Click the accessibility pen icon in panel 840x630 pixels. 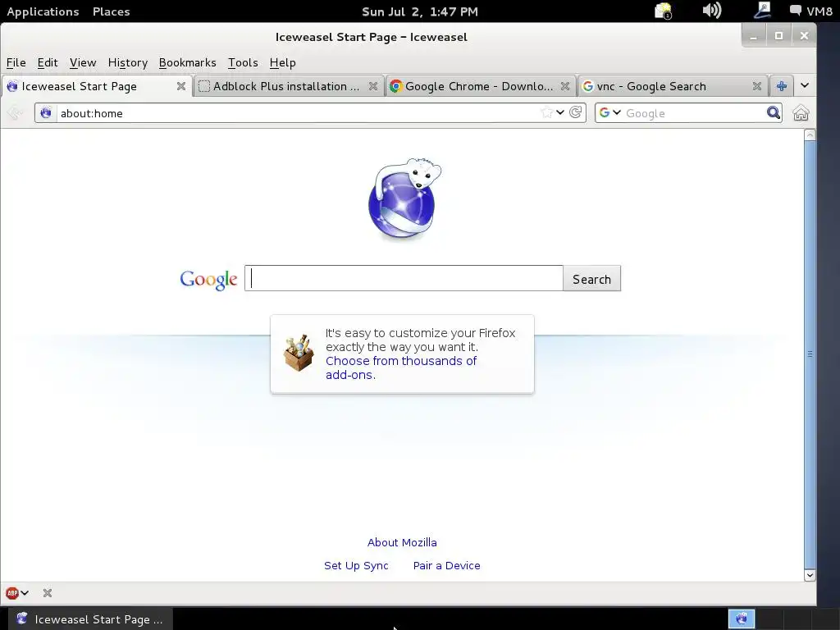pyautogui.click(x=762, y=10)
